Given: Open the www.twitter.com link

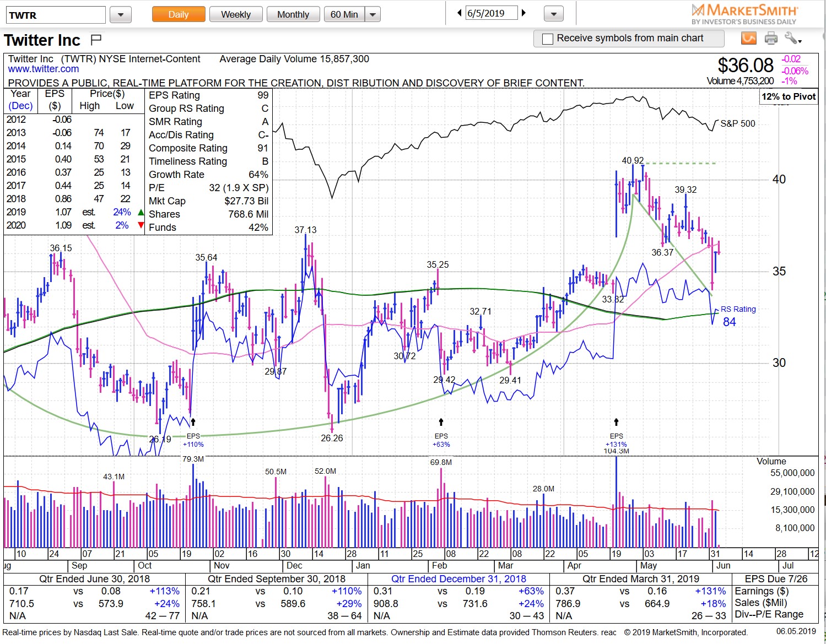Looking at the screenshot, I should point(44,69).
